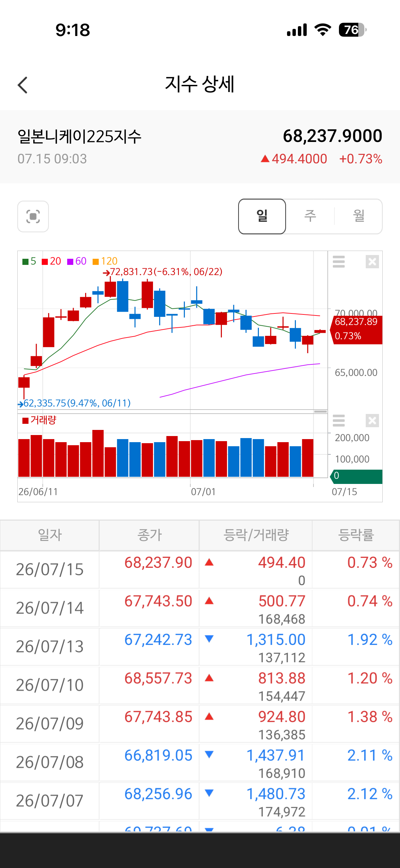The height and width of the screenshot is (868, 400).
Task: Tap the back arrow icon
Action: [22, 85]
